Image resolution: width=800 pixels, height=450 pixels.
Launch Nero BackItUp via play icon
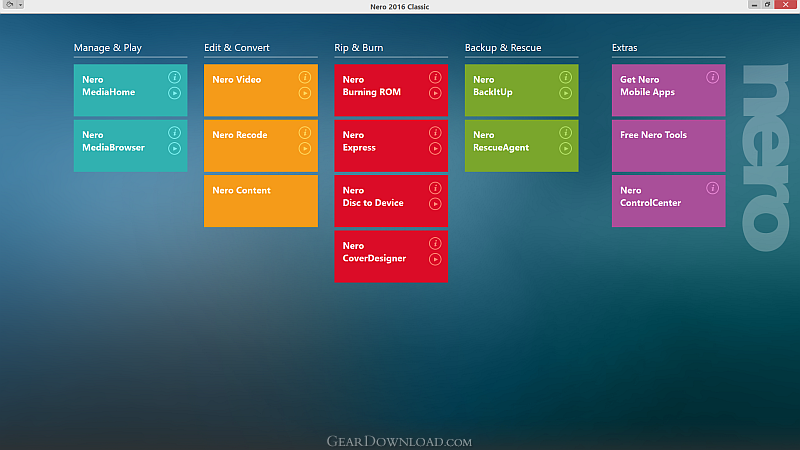click(x=565, y=93)
